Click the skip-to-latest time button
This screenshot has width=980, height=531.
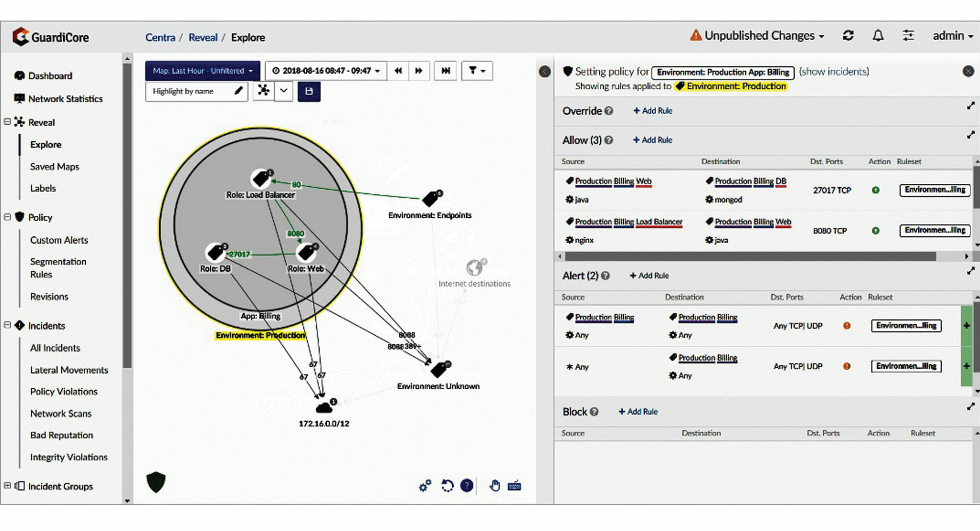point(445,71)
